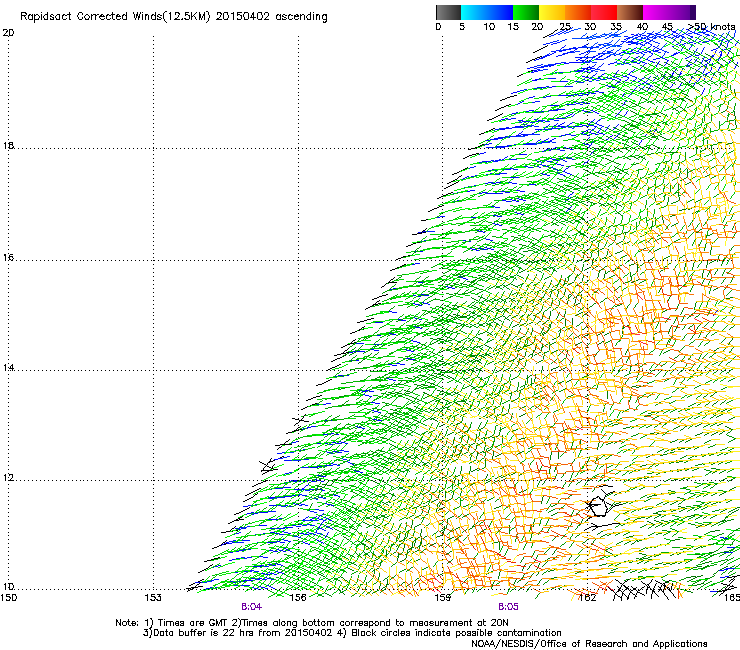Click the legend value '25'
The width and height of the screenshot is (740, 650).
565,27
